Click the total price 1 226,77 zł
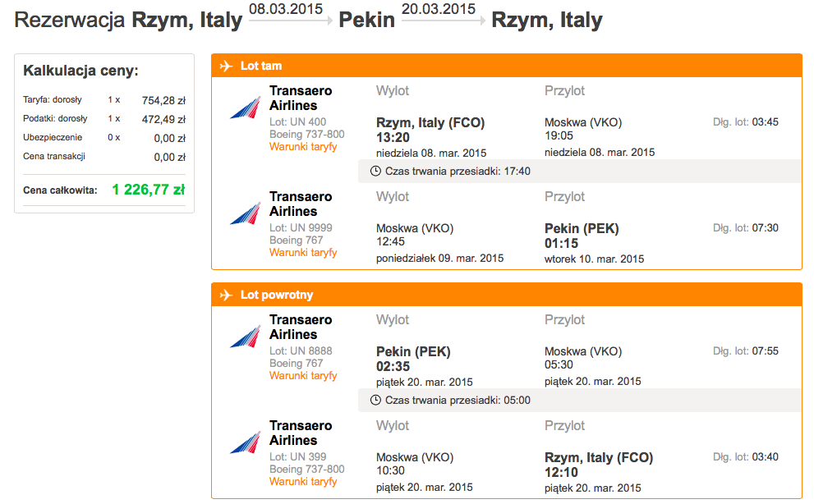The width and height of the screenshot is (814, 504). [x=149, y=190]
